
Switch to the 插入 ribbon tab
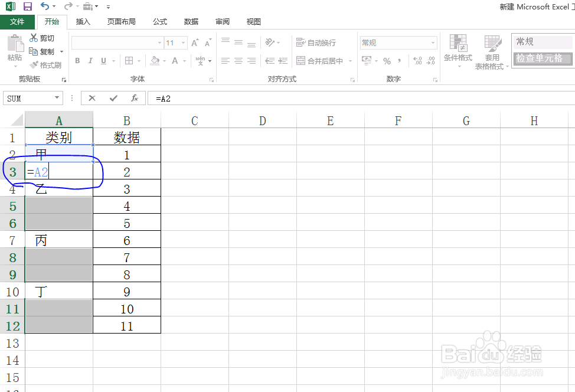[x=82, y=21]
